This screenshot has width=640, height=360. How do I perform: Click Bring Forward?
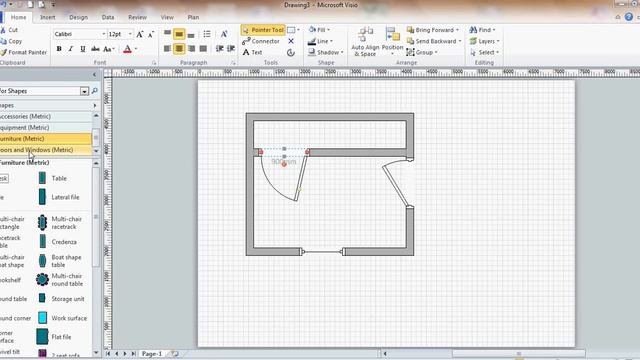click(x=433, y=30)
